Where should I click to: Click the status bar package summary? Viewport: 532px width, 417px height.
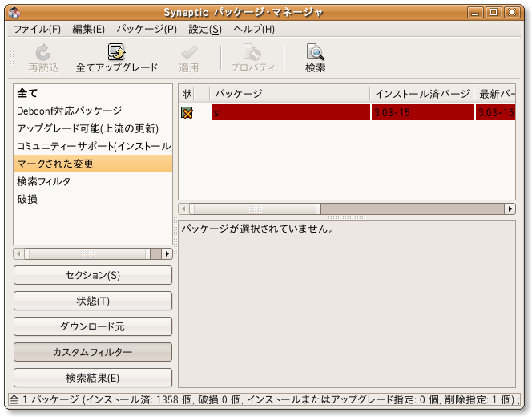[264, 399]
